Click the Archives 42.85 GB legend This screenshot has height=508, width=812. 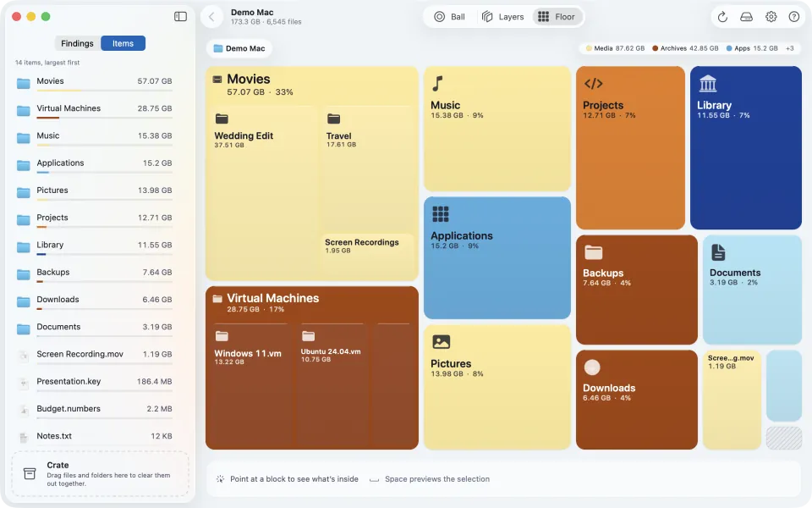pyautogui.click(x=685, y=48)
